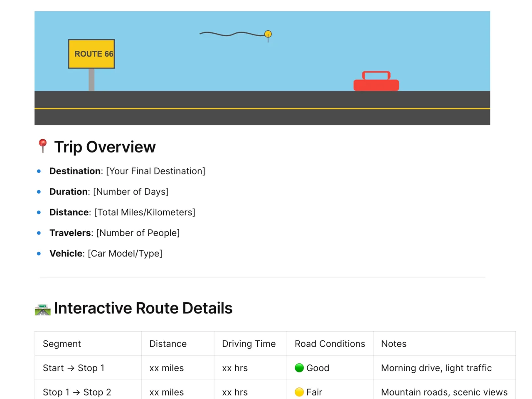The image size is (532, 399).
Task: Click xx hrs in Start → Stop 1 row
Action: pos(235,368)
